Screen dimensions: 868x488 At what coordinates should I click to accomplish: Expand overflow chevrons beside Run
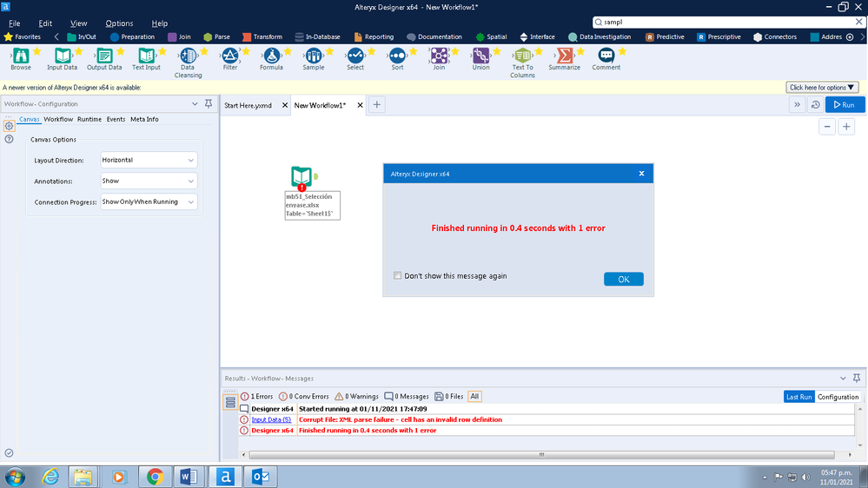click(x=797, y=104)
